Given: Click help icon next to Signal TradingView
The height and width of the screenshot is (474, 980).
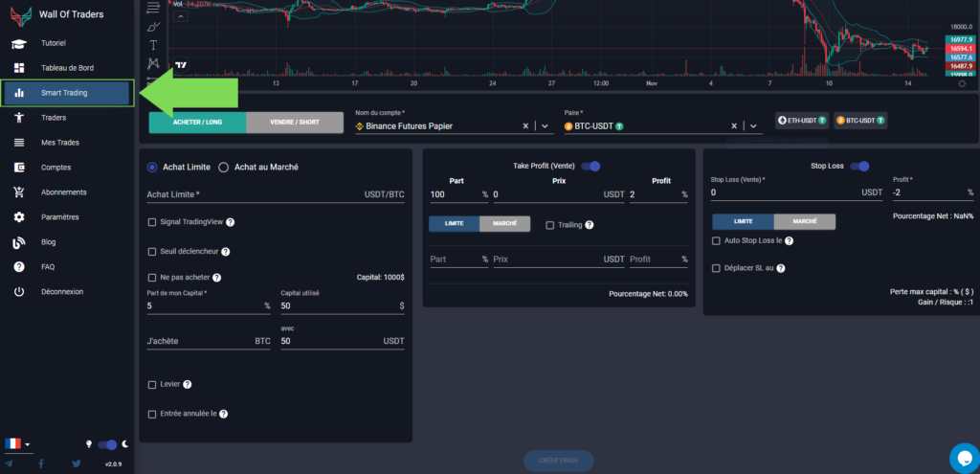Looking at the screenshot, I should pos(231,222).
